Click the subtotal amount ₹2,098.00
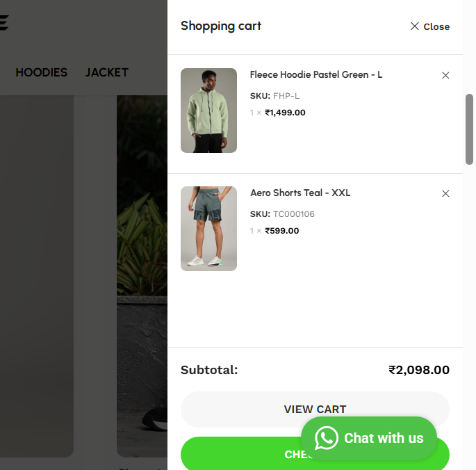Screen dimensions: 476x470 coord(419,370)
